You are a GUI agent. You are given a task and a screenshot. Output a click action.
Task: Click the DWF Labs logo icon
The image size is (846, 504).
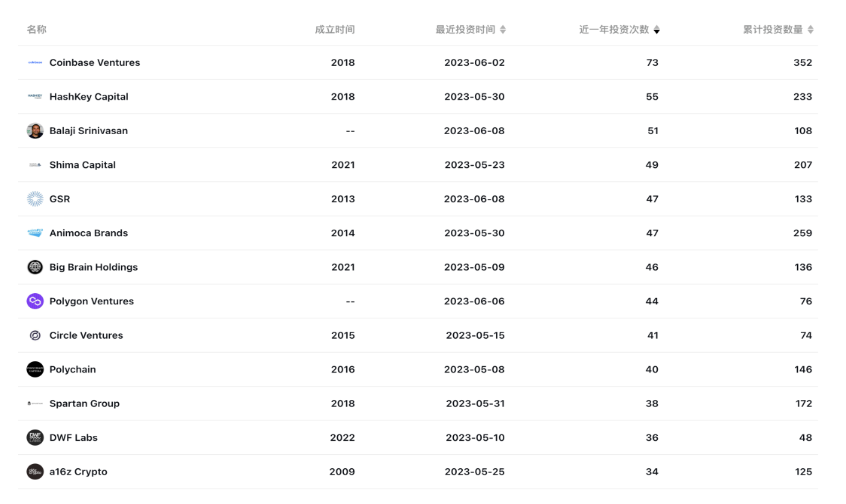35,437
